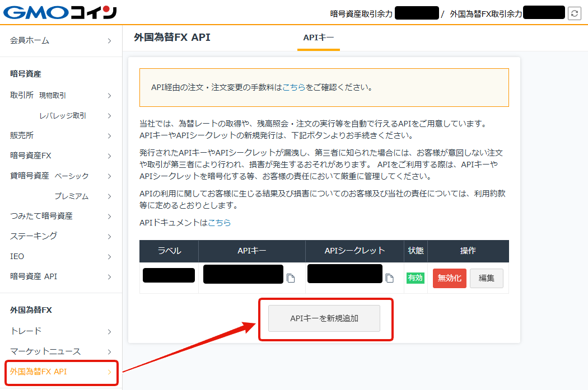Expand 取引所 現物取引 menu item
Screen dimensions: 588x390
pyautogui.click(x=60, y=96)
